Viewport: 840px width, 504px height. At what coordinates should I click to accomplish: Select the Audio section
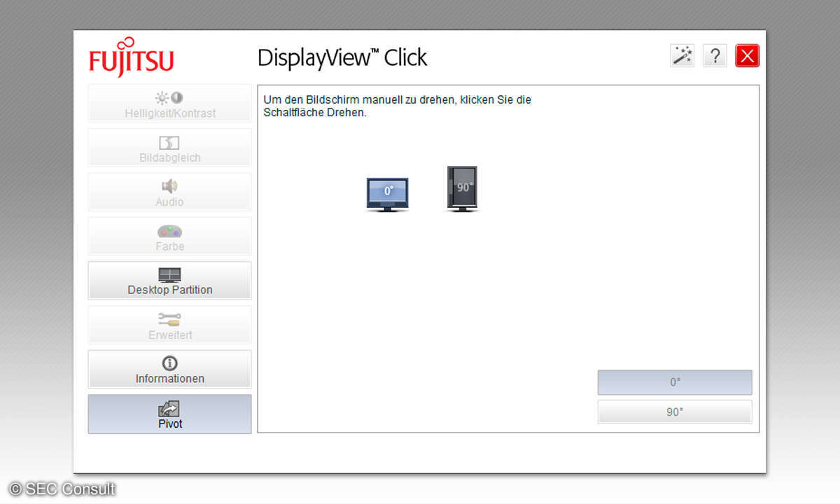169,192
